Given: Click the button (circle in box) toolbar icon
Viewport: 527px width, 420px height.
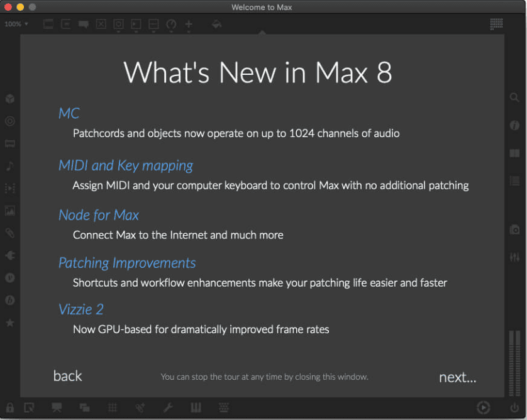Looking at the screenshot, I should click(x=118, y=24).
